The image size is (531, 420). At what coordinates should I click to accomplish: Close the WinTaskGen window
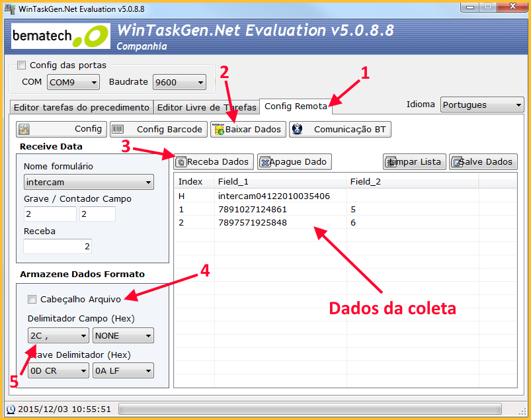tap(512, 7)
